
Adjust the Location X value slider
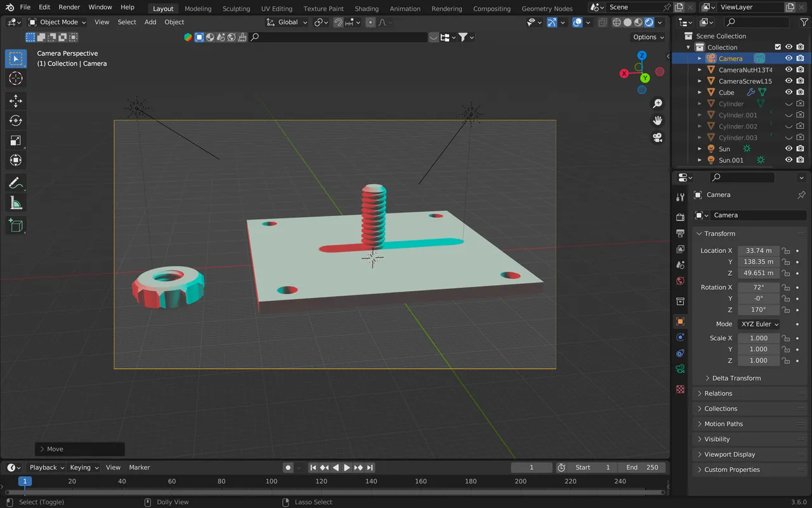759,250
